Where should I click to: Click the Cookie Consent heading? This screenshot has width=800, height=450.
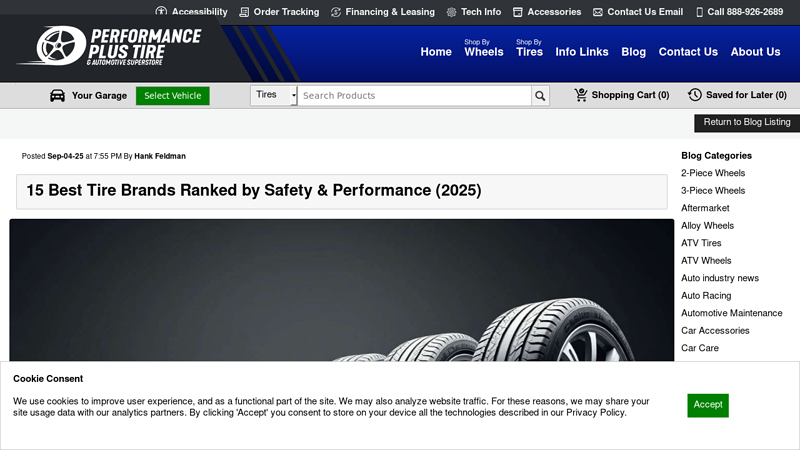48,379
